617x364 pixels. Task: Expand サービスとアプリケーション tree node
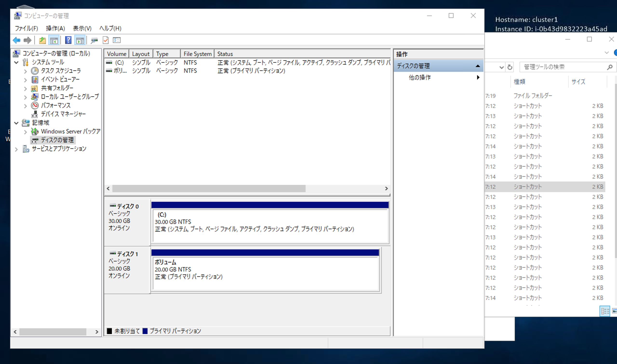tap(16, 149)
